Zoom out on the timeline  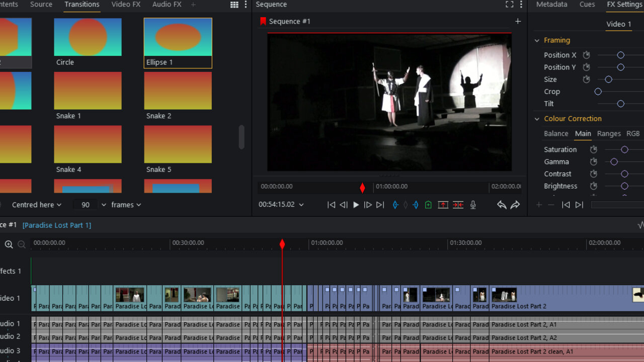click(22, 244)
